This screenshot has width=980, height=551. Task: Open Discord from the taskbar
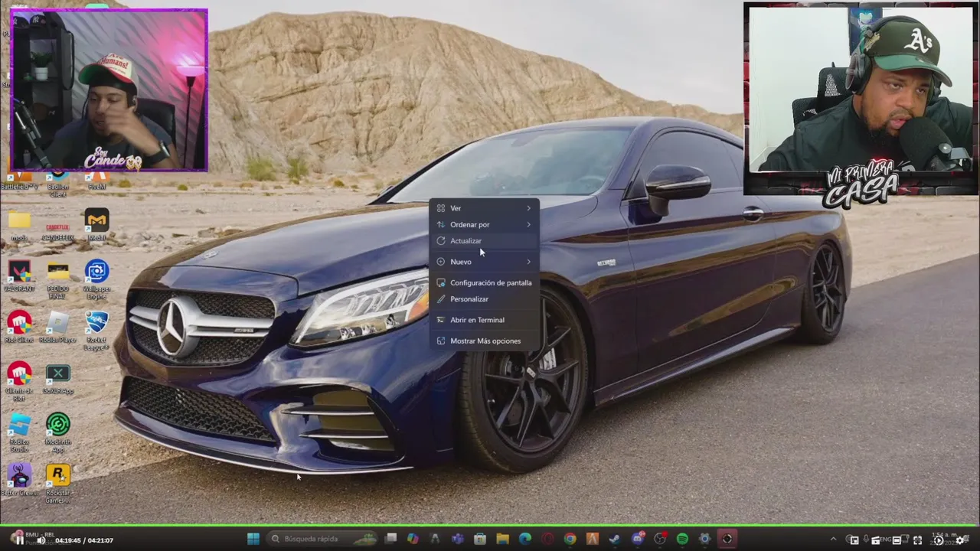(638, 539)
